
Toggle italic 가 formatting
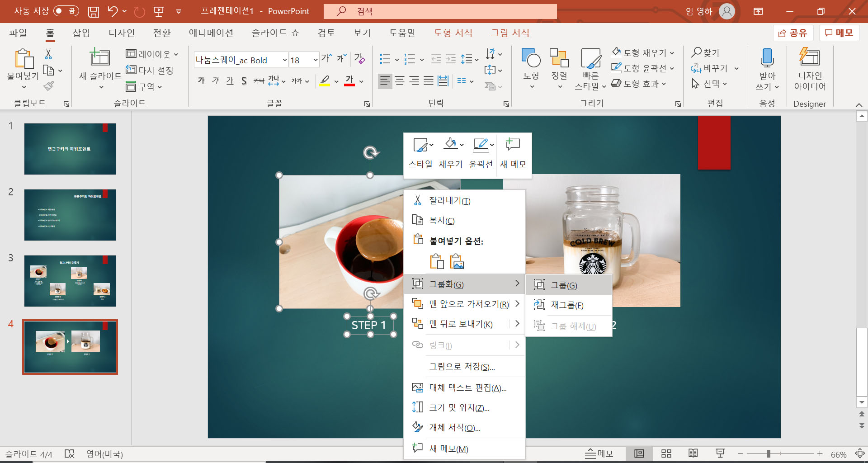tap(216, 81)
